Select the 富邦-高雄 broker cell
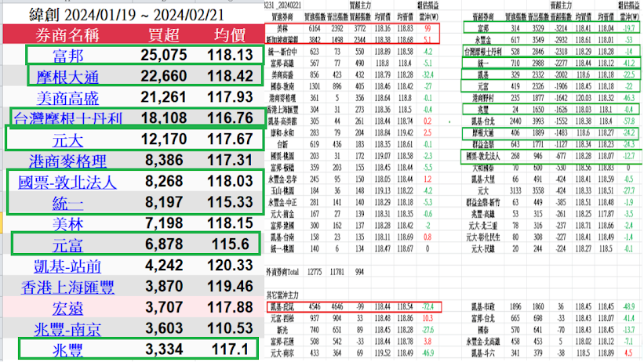This screenshot has width=644, height=362. point(282,63)
